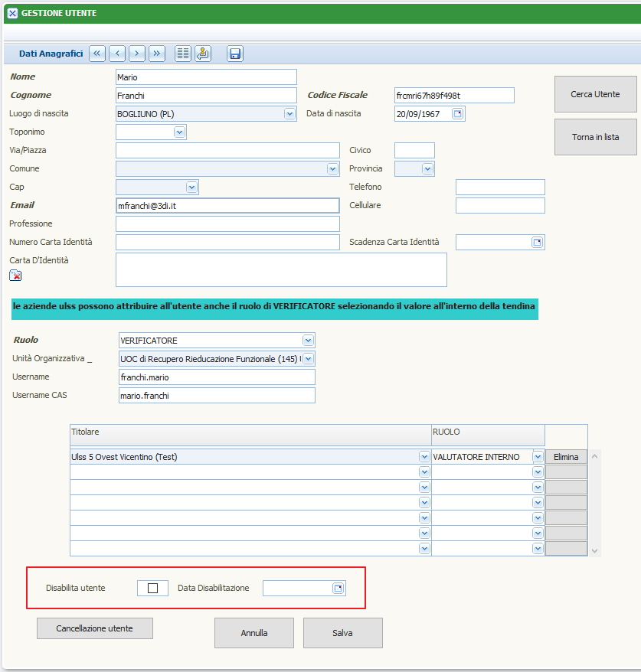Screen dimensions: 641x672
Task: Focus the Cellulare input field
Action: coord(500,206)
